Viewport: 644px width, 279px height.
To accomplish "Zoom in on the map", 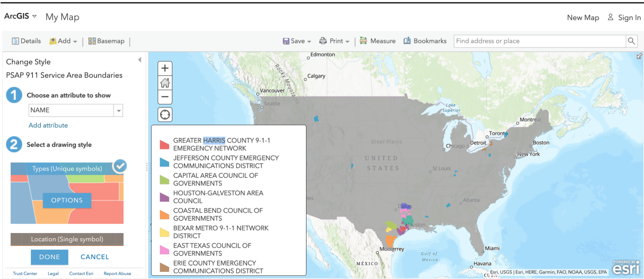I will click(x=165, y=68).
